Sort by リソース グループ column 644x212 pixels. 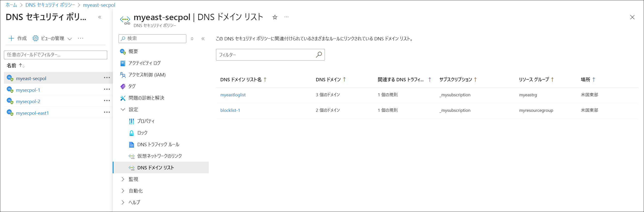[536, 79]
